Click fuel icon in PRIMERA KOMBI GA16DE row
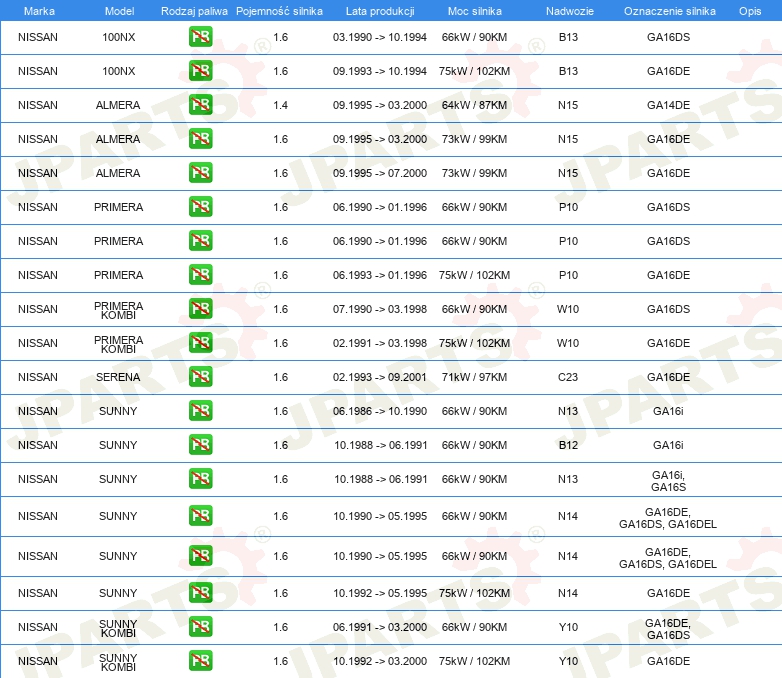The image size is (782, 678). (200, 343)
